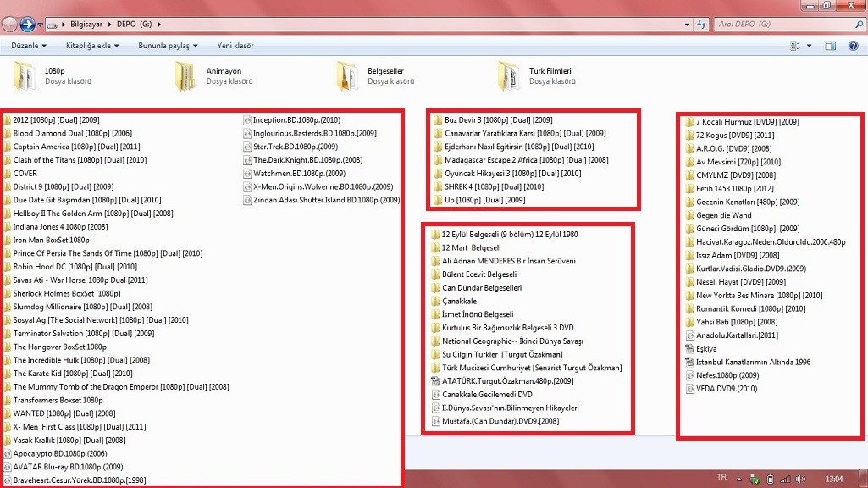868x488 pixels.
Task: Select Blood Diamond Dual [1080p] folder
Action: 68,133
